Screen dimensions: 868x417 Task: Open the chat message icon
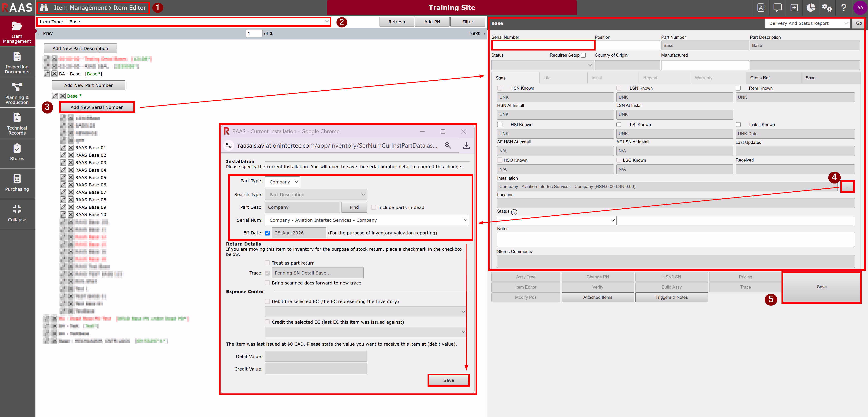click(x=778, y=7)
